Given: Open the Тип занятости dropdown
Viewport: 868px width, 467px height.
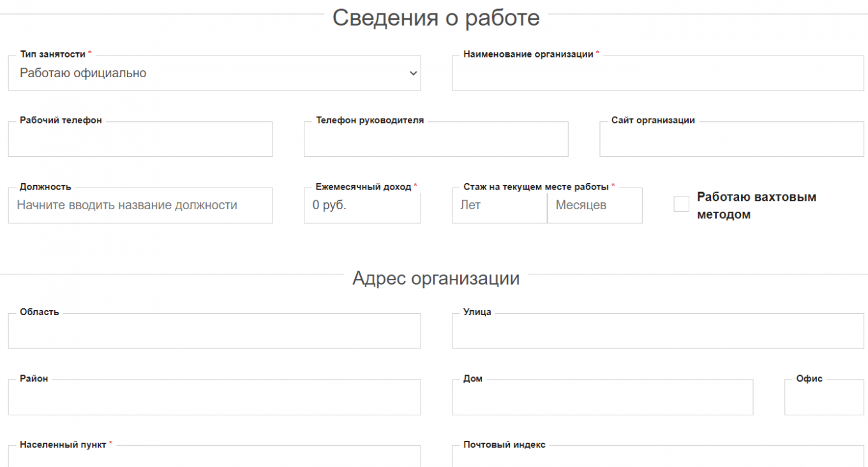Looking at the screenshot, I should 214,73.
